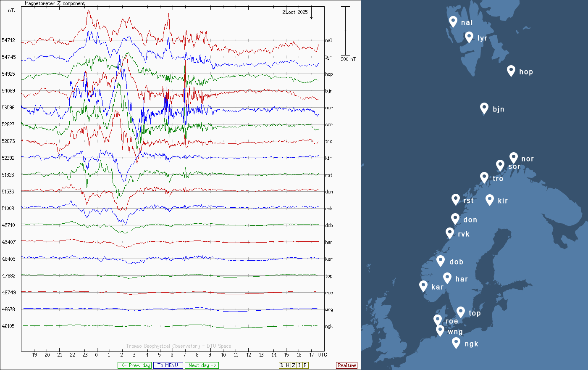Select the bjn map pin
The width and height of the screenshot is (588, 370).
(484, 108)
